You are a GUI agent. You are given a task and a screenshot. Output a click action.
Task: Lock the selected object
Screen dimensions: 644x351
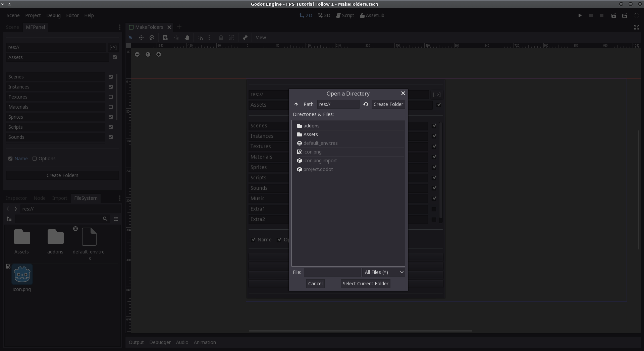pyautogui.click(x=221, y=38)
